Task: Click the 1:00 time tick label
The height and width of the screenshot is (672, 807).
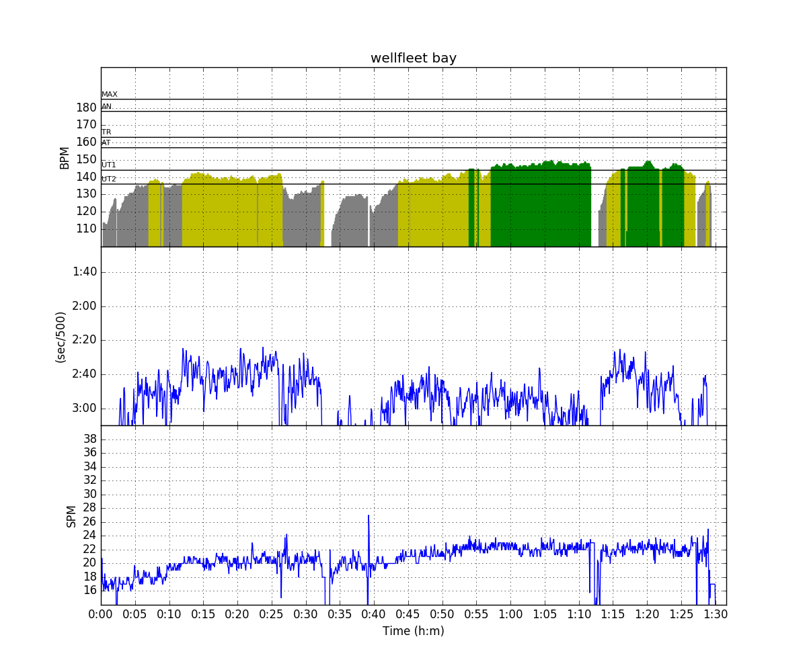Action: tap(510, 614)
